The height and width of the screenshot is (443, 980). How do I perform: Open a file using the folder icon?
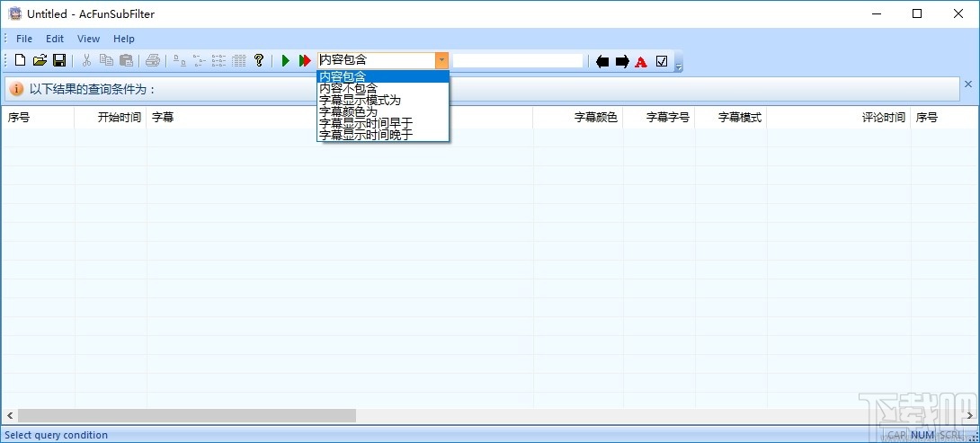(x=40, y=60)
